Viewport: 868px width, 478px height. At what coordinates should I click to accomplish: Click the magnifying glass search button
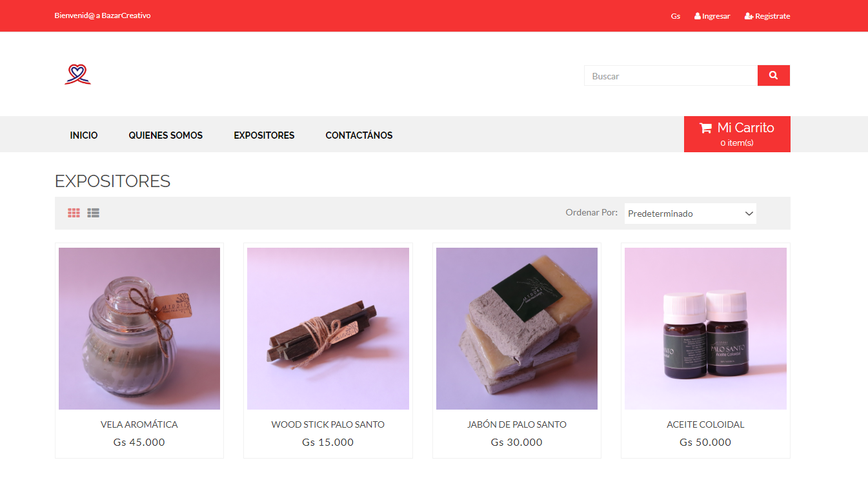pyautogui.click(x=773, y=75)
